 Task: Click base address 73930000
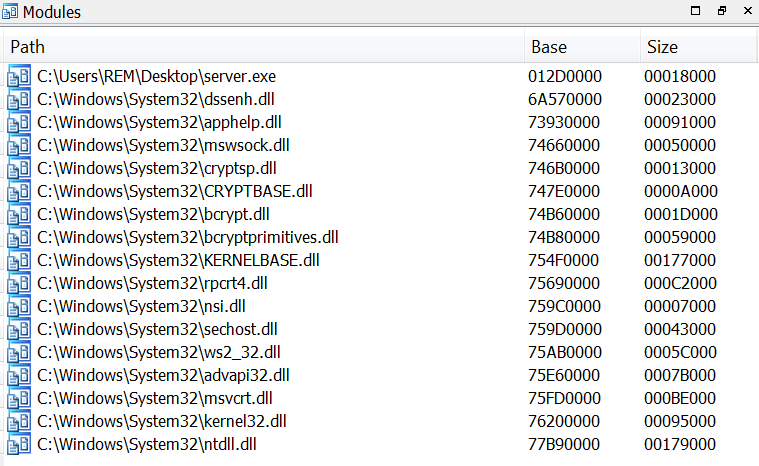pos(564,122)
